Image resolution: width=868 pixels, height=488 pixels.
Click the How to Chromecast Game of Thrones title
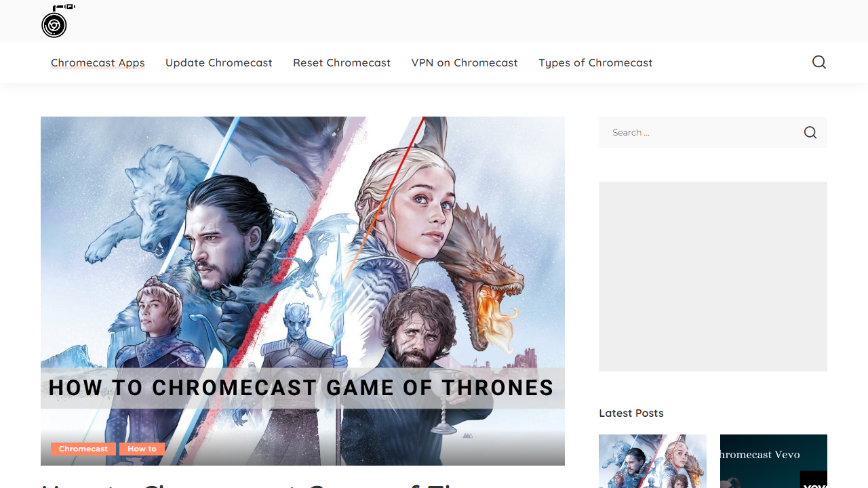pos(301,387)
